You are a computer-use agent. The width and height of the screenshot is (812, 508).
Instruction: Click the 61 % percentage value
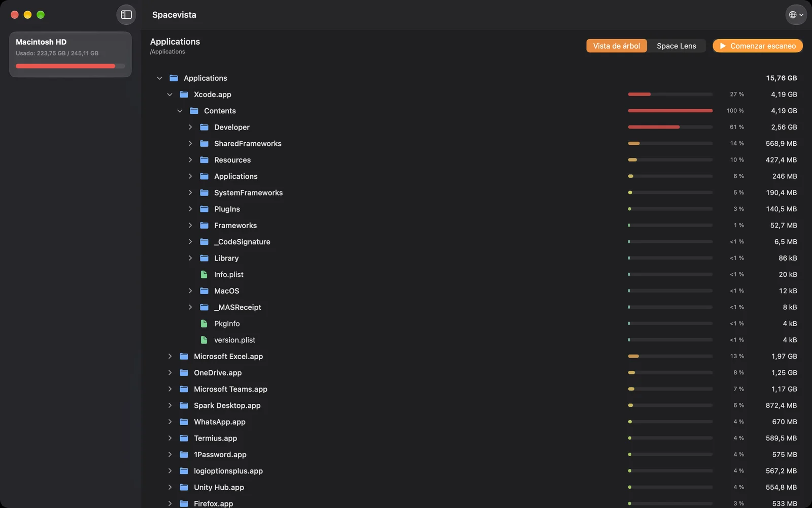point(737,127)
